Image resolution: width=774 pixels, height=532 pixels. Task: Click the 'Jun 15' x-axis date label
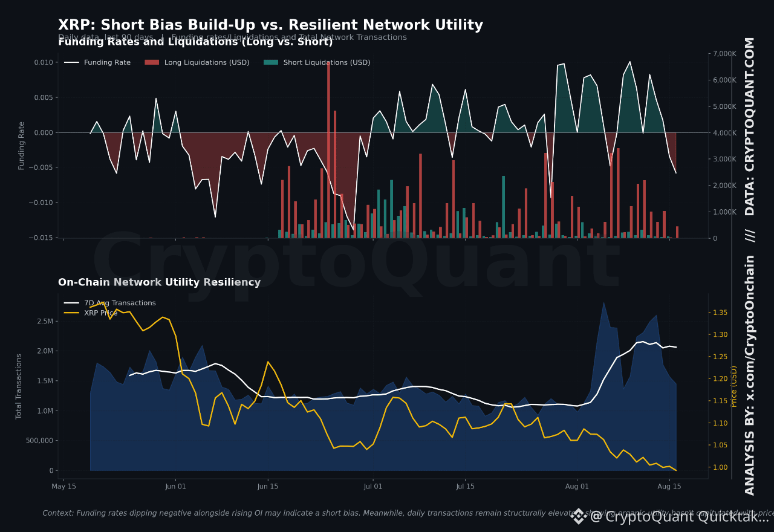click(x=268, y=486)
